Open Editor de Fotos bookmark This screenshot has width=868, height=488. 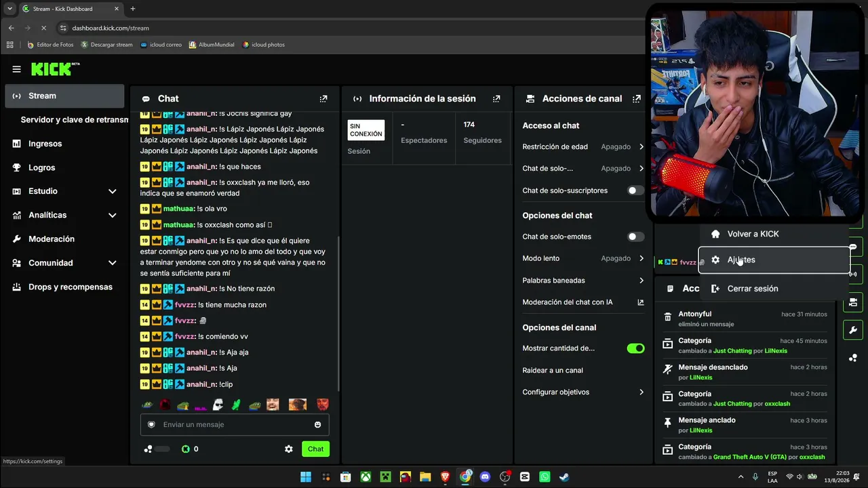tap(50, 45)
